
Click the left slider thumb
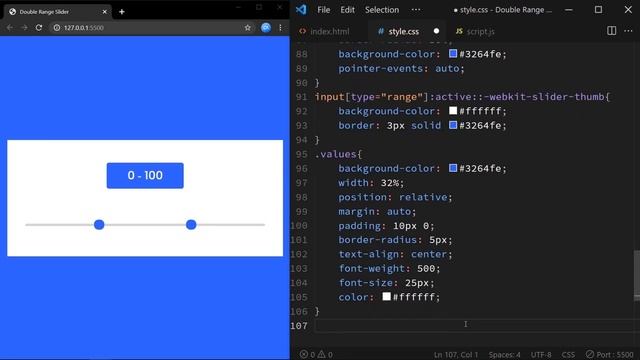(99, 224)
